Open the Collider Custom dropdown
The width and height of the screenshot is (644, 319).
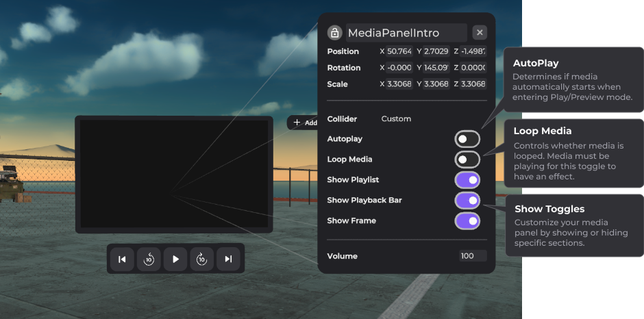(x=396, y=118)
